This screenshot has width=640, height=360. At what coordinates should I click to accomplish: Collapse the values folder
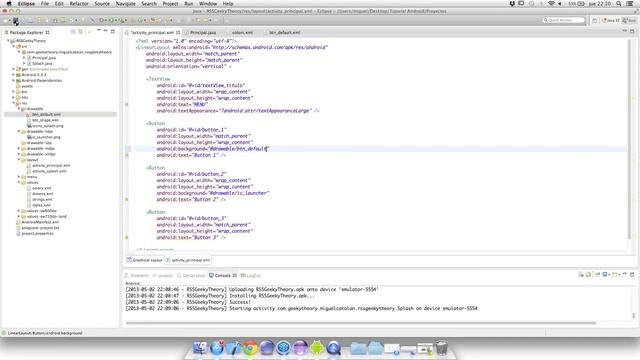(x=19, y=182)
